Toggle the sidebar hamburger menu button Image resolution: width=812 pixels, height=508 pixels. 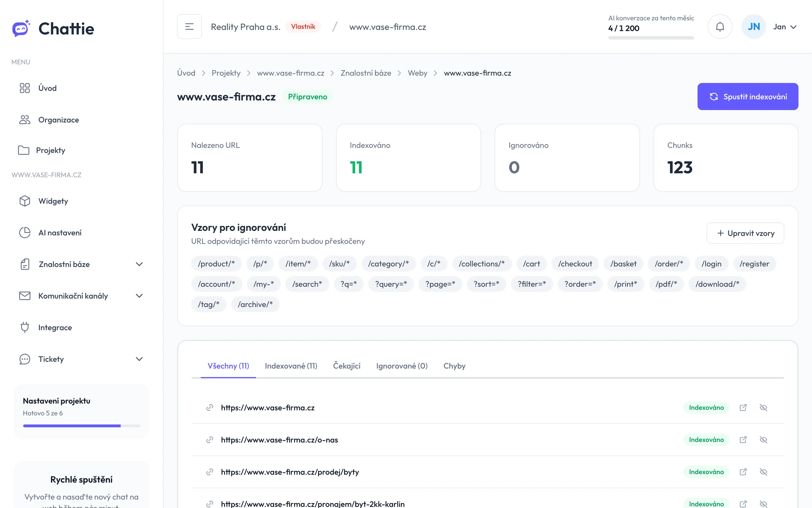click(x=189, y=27)
